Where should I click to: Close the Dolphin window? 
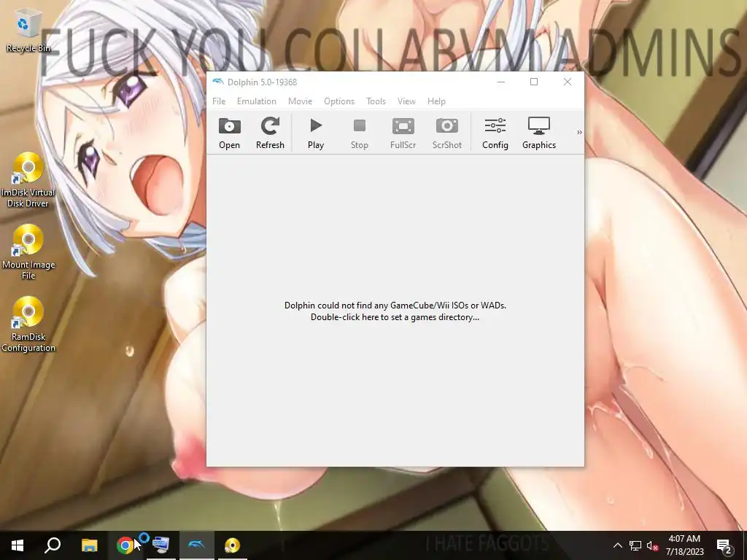point(568,82)
